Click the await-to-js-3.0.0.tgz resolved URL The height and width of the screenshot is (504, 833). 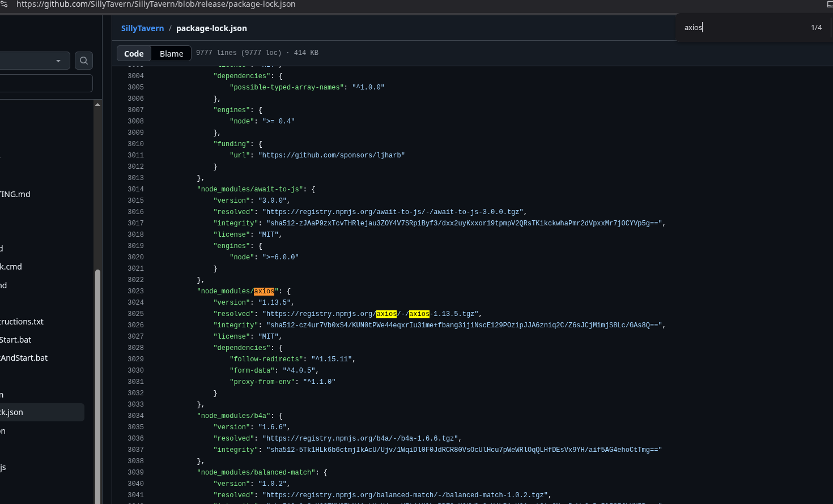[x=393, y=212]
